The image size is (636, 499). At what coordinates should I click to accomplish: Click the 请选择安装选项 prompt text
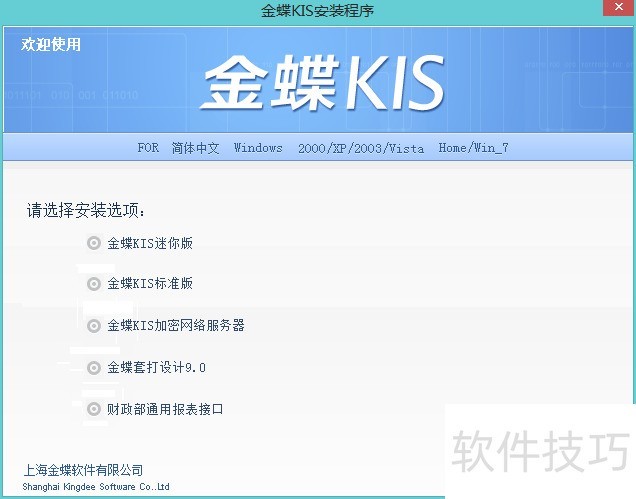86,210
